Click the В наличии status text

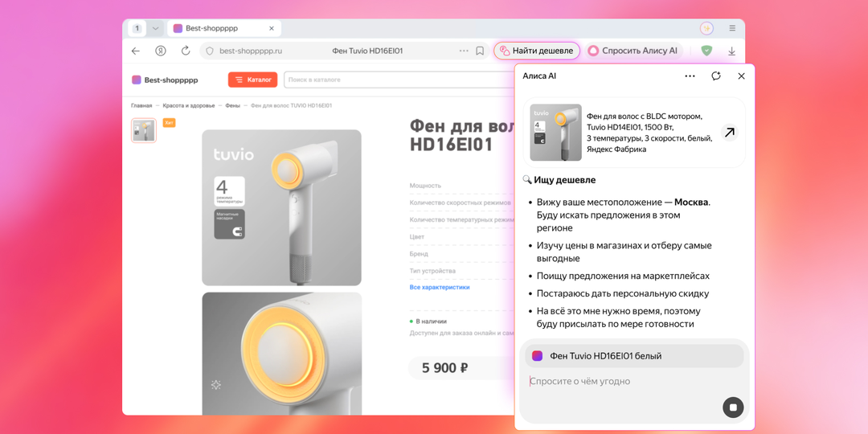432,321
